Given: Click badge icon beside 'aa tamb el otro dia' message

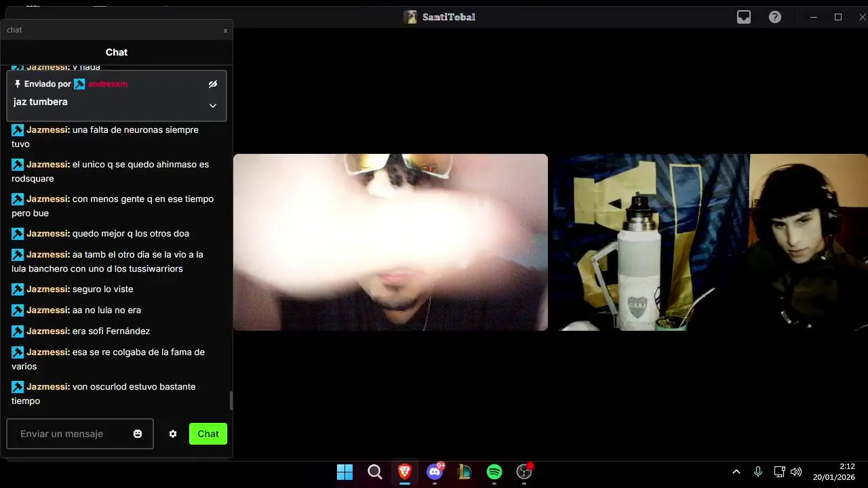Looking at the screenshot, I should [x=18, y=255].
